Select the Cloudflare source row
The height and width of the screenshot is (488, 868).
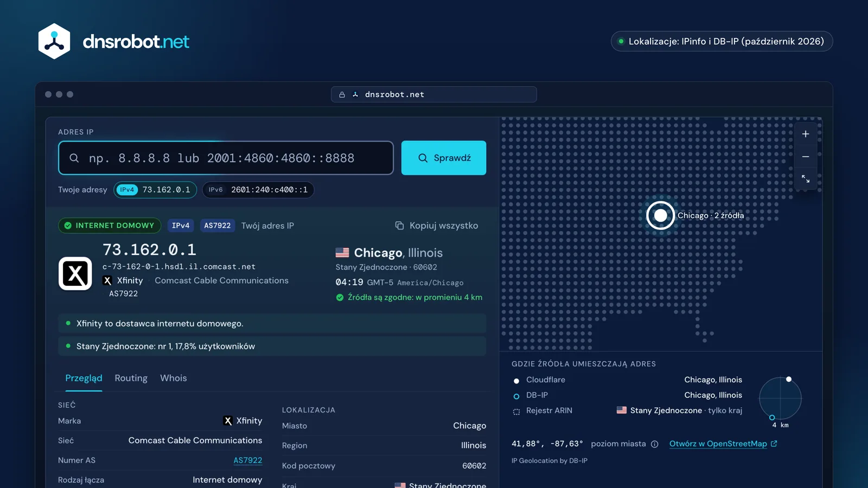(627, 380)
